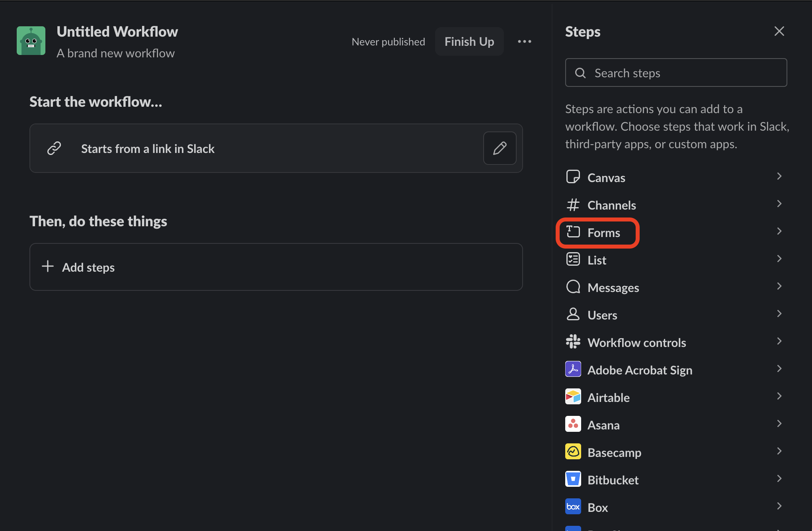Click the Airtable app icon
Image resolution: width=812 pixels, height=531 pixels.
(x=573, y=397)
